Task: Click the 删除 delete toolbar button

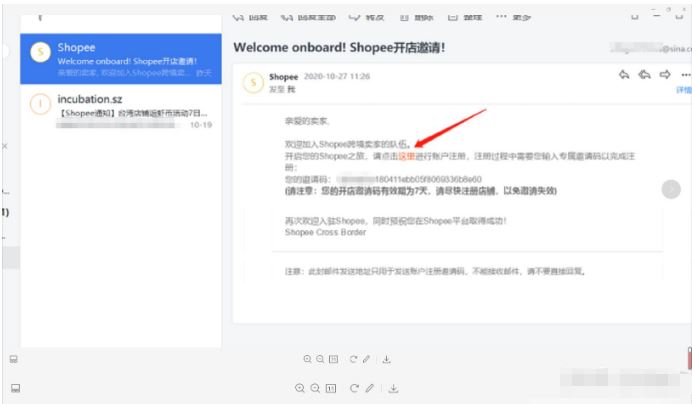Action: point(417,18)
